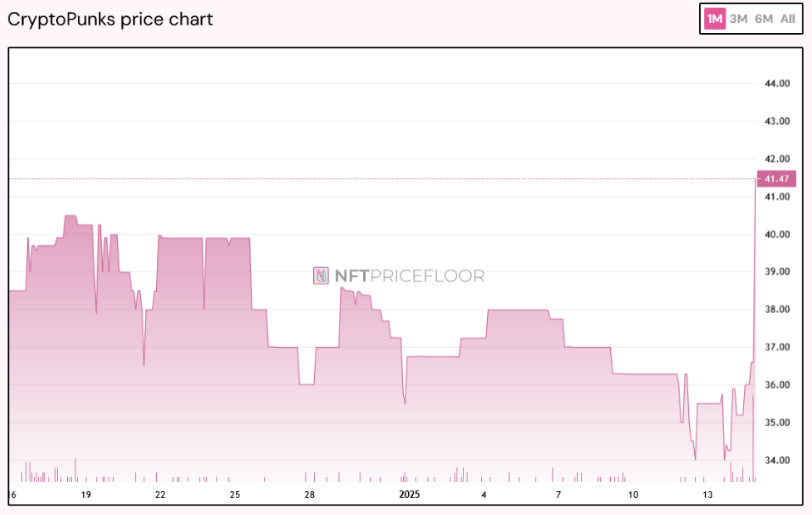The image size is (812, 515).
Task: Click the CryptoPunks price chart title
Action: tap(110, 19)
